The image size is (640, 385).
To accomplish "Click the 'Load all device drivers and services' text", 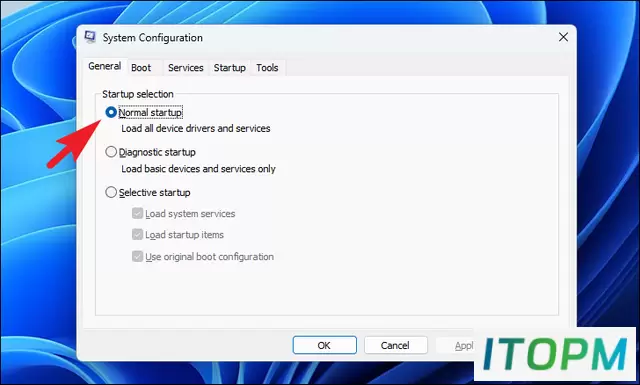I will (x=196, y=129).
